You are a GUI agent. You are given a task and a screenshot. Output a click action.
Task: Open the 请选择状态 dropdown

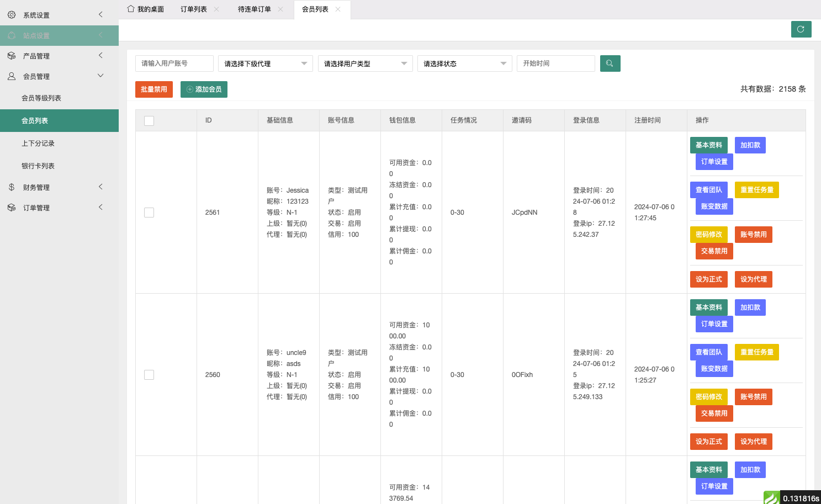(x=464, y=63)
